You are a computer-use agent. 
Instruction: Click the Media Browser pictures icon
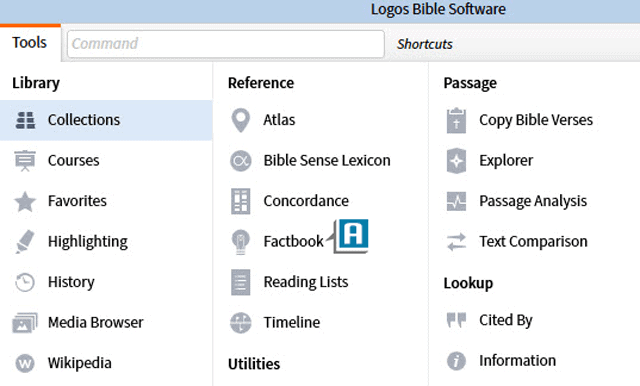click(x=25, y=323)
